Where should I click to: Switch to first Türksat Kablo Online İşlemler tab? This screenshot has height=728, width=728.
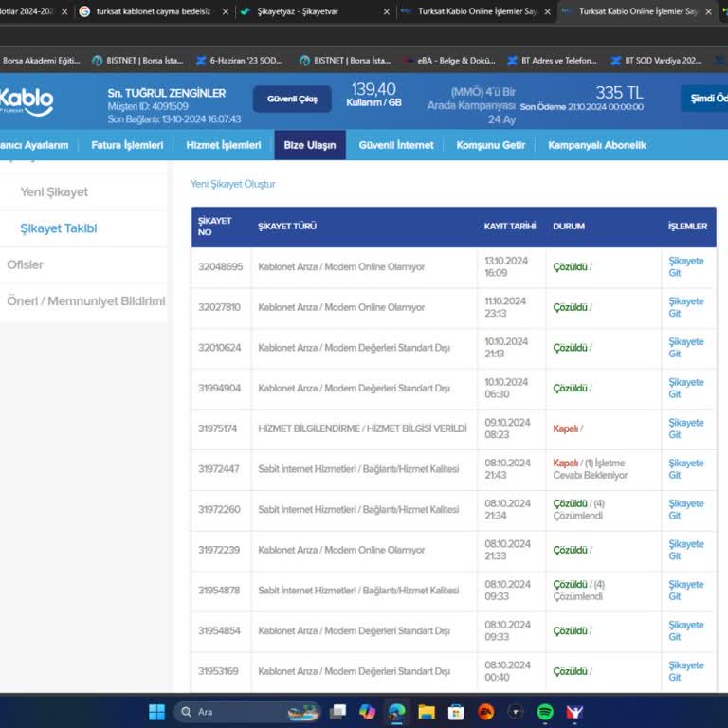(x=478, y=11)
